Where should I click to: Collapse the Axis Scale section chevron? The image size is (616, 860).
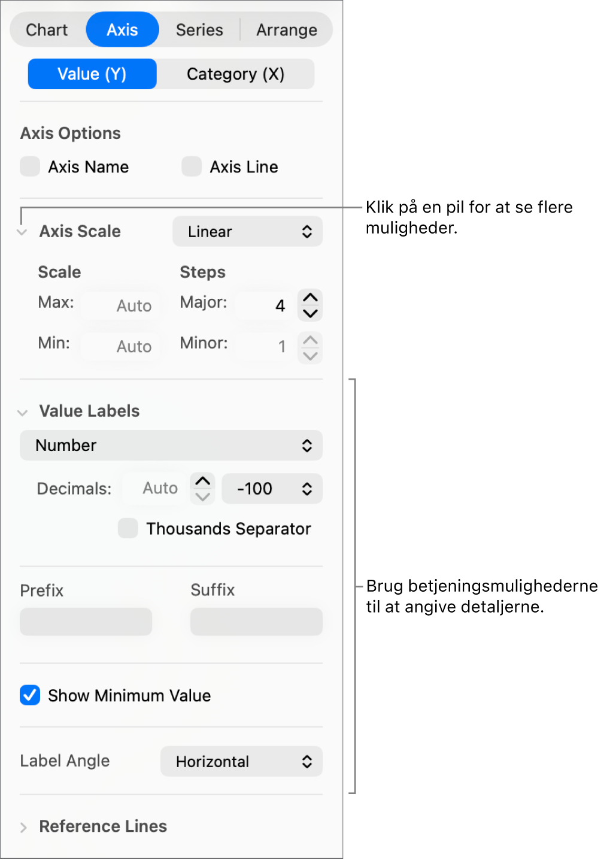click(x=23, y=232)
